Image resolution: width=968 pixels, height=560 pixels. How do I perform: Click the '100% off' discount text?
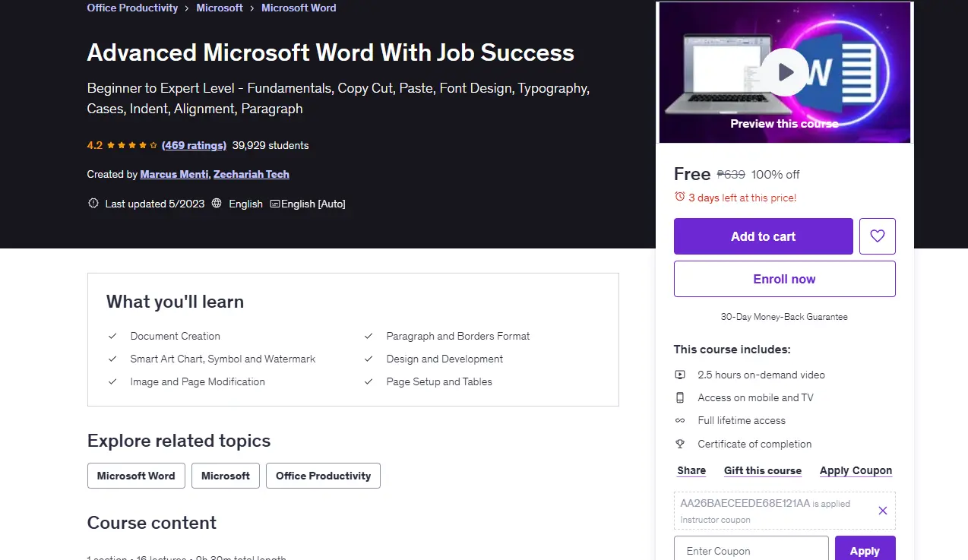[776, 174]
